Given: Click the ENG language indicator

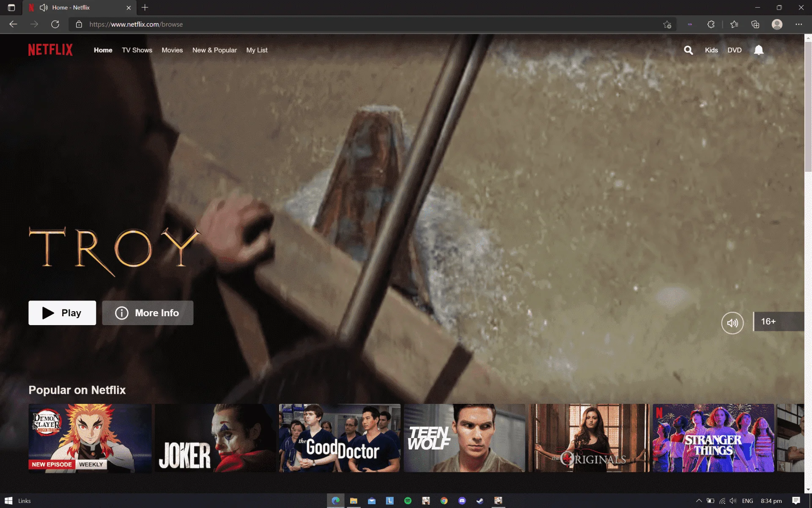Looking at the screenshot, I should tap(747, 501).
